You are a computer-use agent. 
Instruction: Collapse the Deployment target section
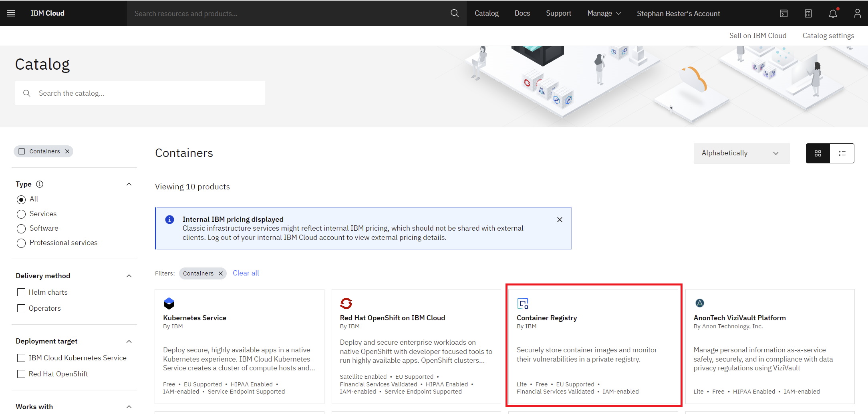(x=129, y=342)
